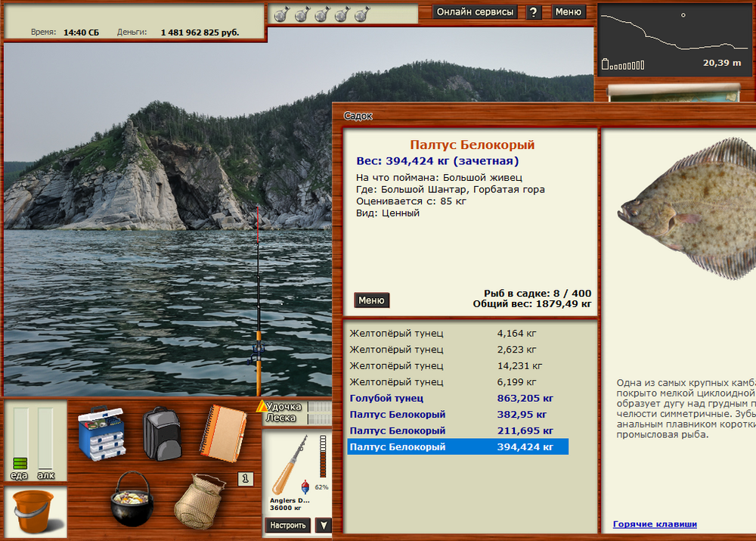Screen dimensions: 756x541
Task: Open the Горячие клавиши link
Action: pos(655,524)
